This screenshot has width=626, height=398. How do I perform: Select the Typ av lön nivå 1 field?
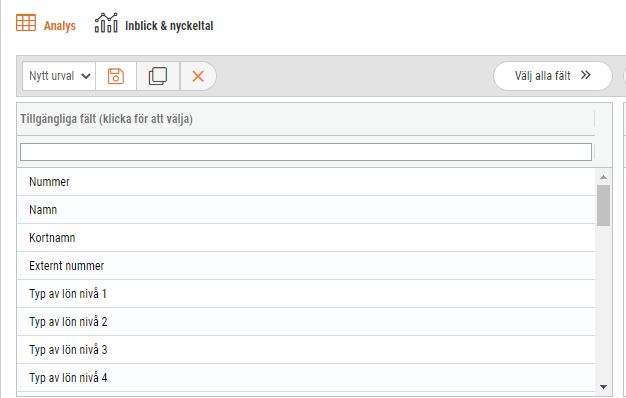pos(306,293)
